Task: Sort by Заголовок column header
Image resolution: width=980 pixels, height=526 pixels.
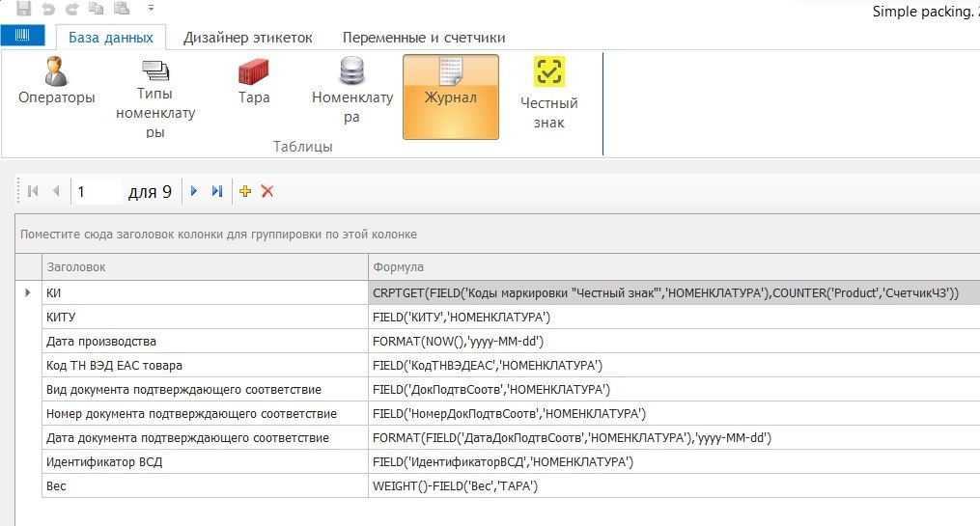Action: 205,266
